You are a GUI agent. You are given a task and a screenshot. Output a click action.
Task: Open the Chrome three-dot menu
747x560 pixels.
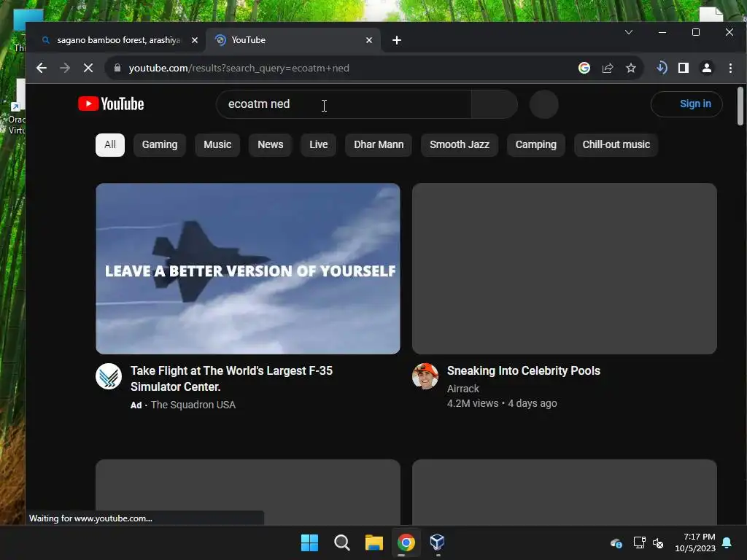pyautogui.click(x=730, y=68)
